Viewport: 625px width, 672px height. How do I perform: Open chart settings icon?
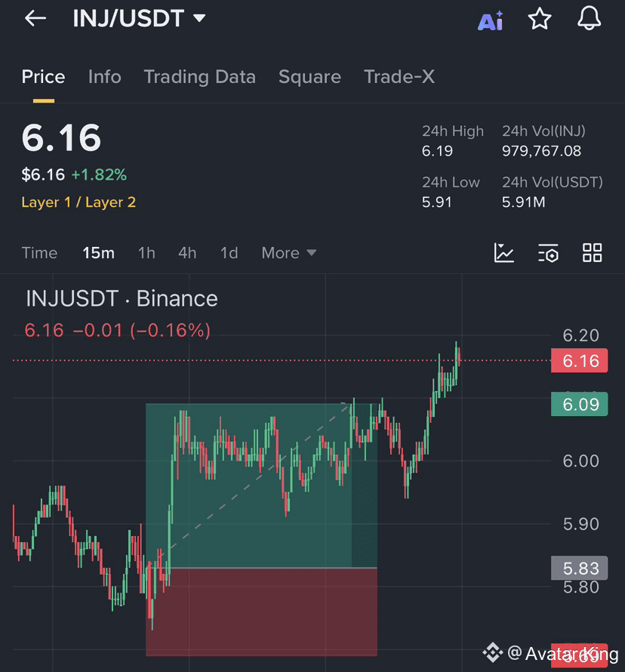[548, 253]
